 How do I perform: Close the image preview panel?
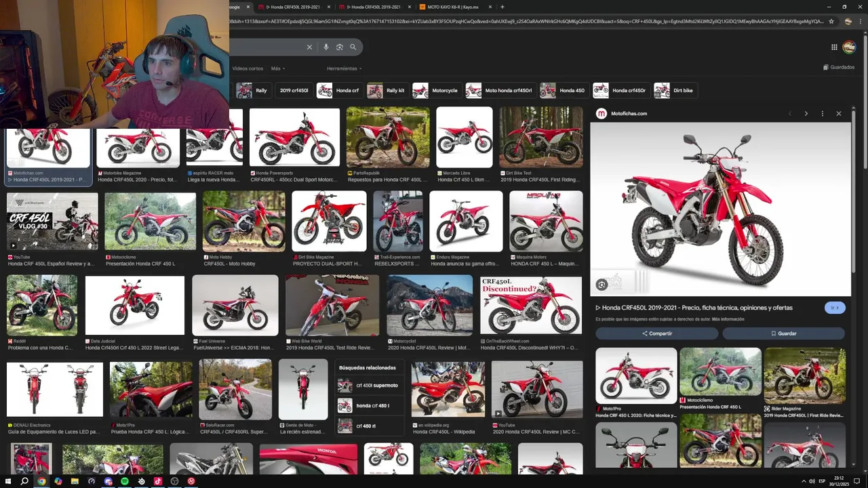coord(839,114)
